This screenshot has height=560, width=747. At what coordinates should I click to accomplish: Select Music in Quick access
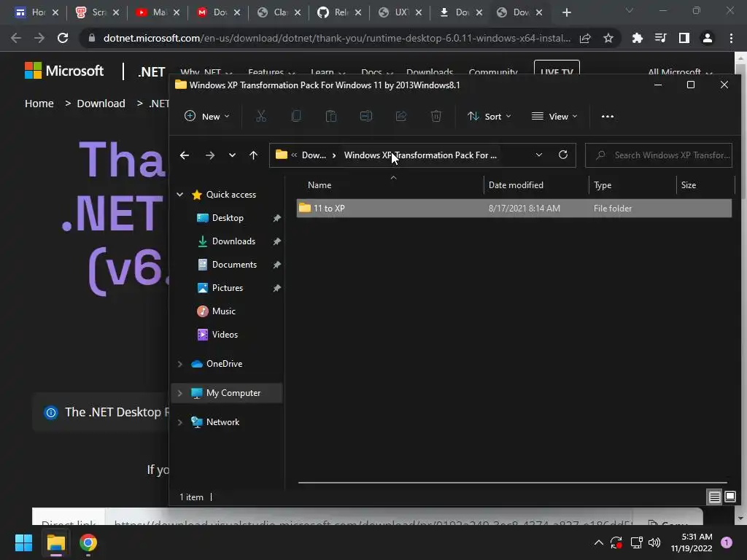pos(223,311)
